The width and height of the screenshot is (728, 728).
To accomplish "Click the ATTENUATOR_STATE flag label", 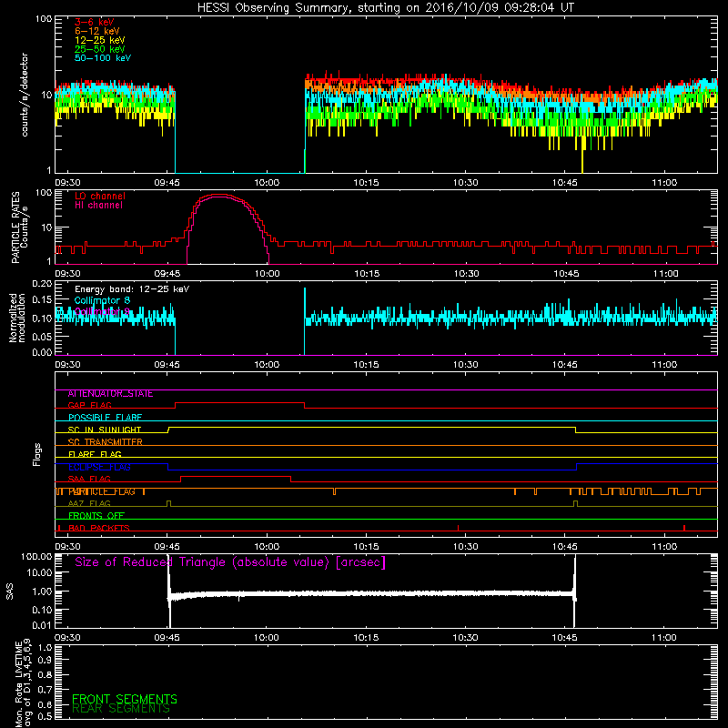I will pyautogui.click(x=110, y=394).
